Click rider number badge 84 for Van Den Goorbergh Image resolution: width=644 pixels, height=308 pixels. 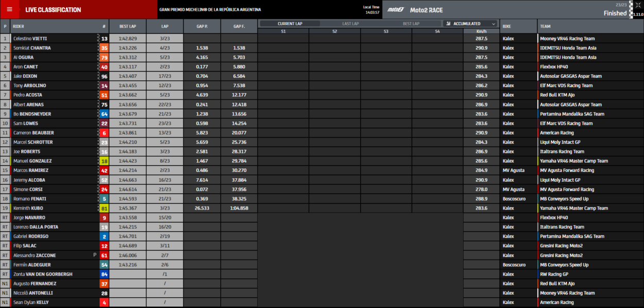click(104, 274)
